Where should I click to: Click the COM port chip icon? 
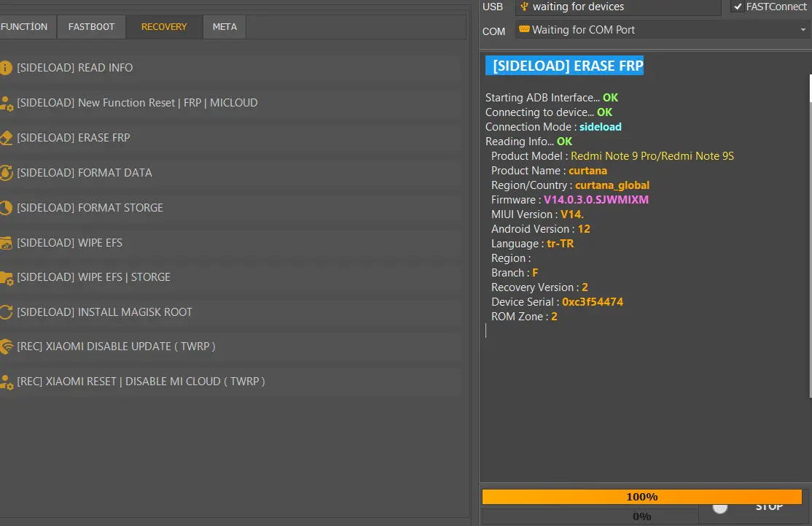(x=524, y=29)
